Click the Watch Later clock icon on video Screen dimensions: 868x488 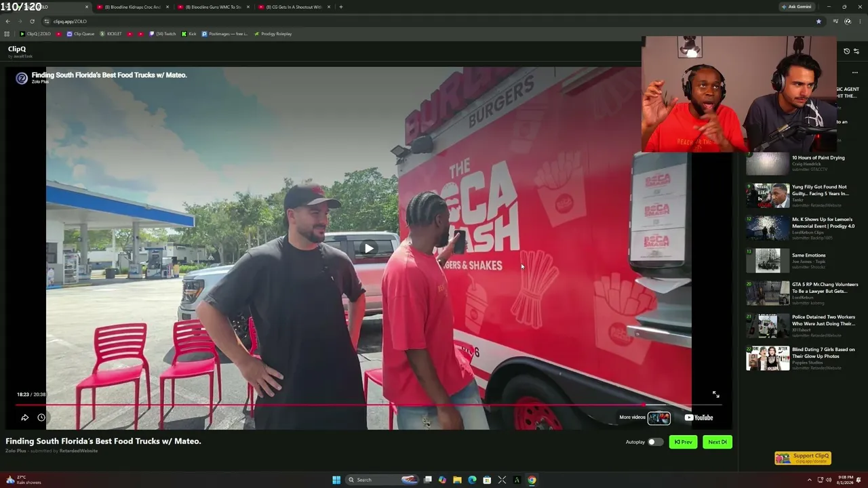[x=41, y=418]
